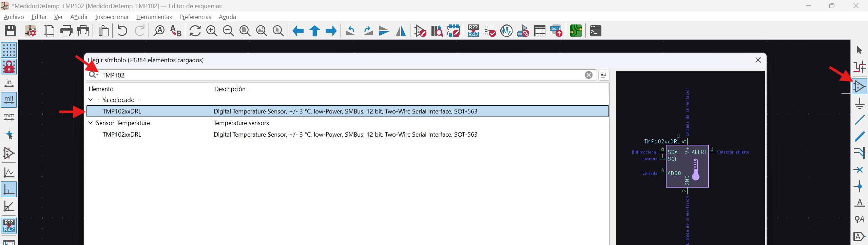This screenshot has width=868, height=245.
Task: Open the Archivo menu
Action: [x=14, y=17]
